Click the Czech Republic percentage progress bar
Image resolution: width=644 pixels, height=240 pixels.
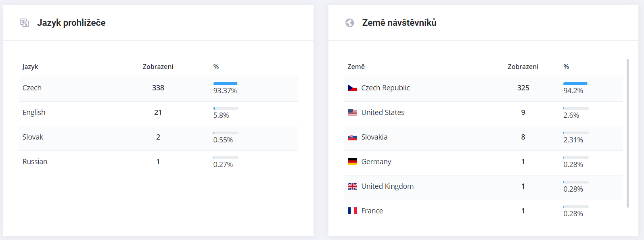click(576, 83)
